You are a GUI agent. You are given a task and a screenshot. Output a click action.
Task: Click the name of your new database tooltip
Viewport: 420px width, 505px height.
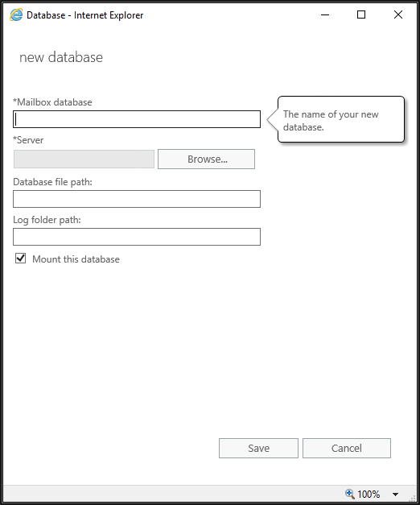341,119
